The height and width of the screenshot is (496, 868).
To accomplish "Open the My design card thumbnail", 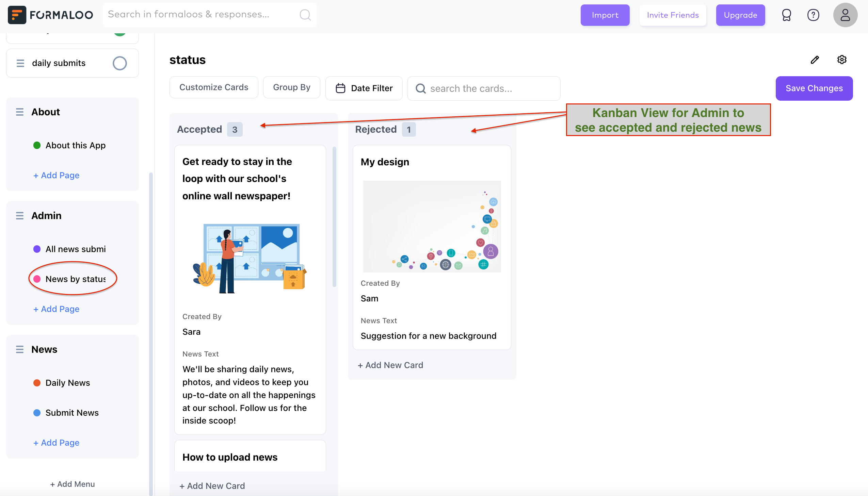I will [x=432, y=227].
